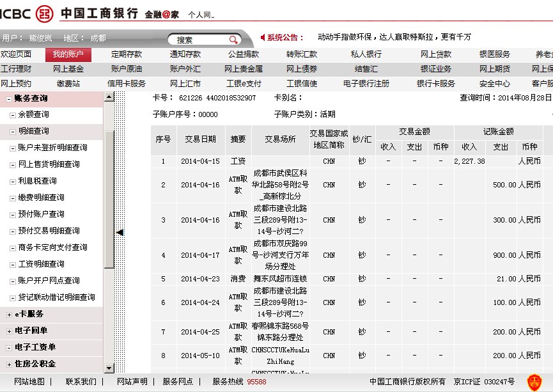Screen dimensions: 553x392
Task: Open 工行理财 menu
Action: click(x=16, y=69)
